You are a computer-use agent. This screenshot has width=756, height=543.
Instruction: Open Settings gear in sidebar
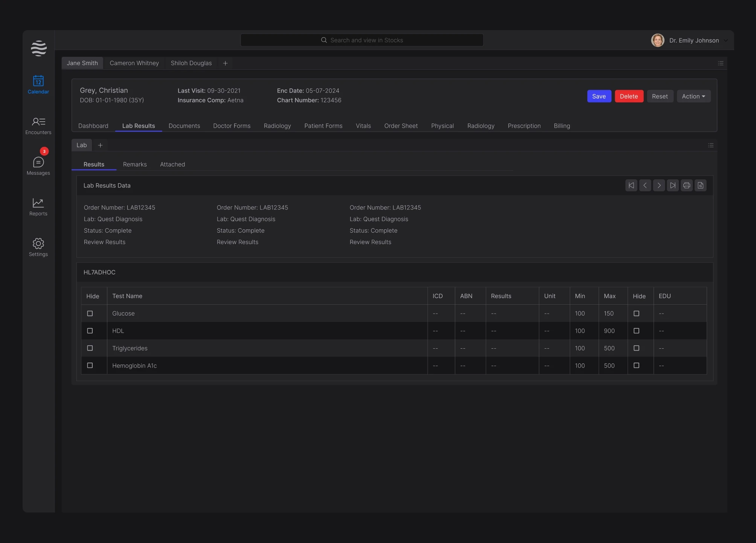coord(38,247)
